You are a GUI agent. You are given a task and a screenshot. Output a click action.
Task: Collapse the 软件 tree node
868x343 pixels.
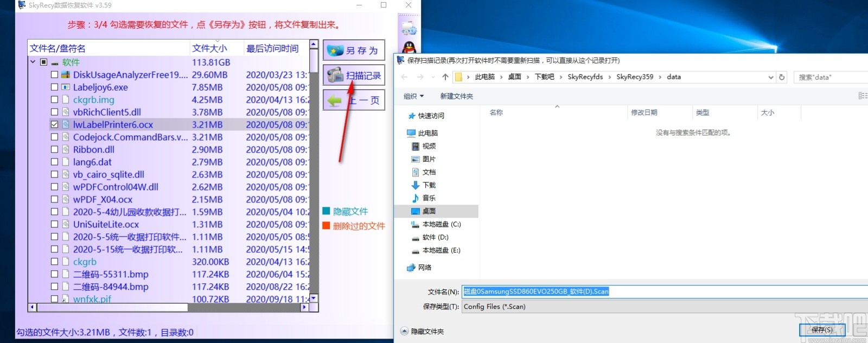coord(33,62)
